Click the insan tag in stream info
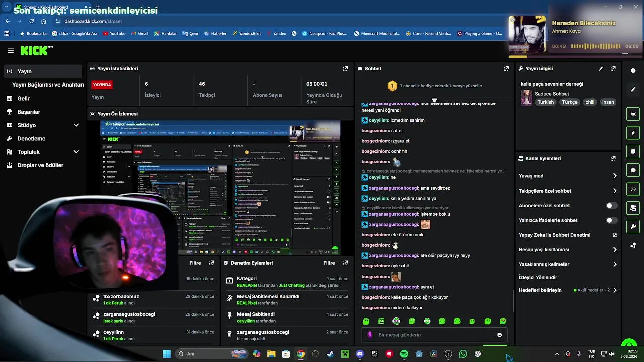The width and height of the screenshot is (644, 362). (x=608, y=102)
